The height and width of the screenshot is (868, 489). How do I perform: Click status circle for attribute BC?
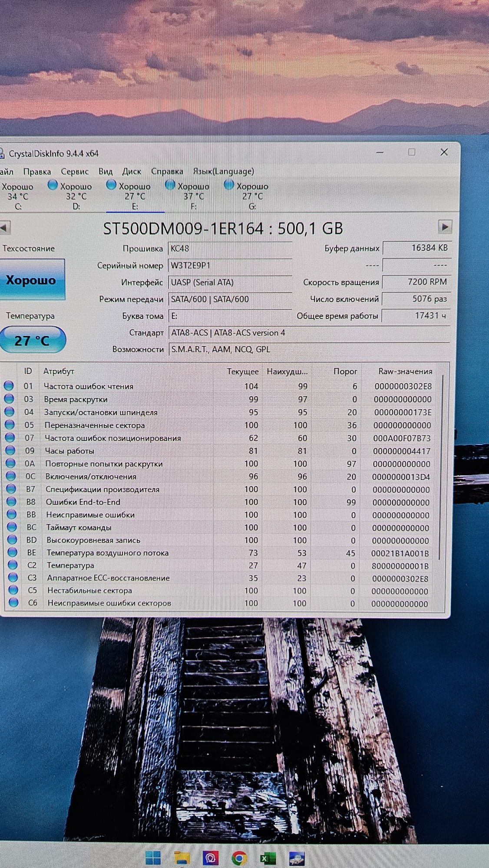click(13, 527)
